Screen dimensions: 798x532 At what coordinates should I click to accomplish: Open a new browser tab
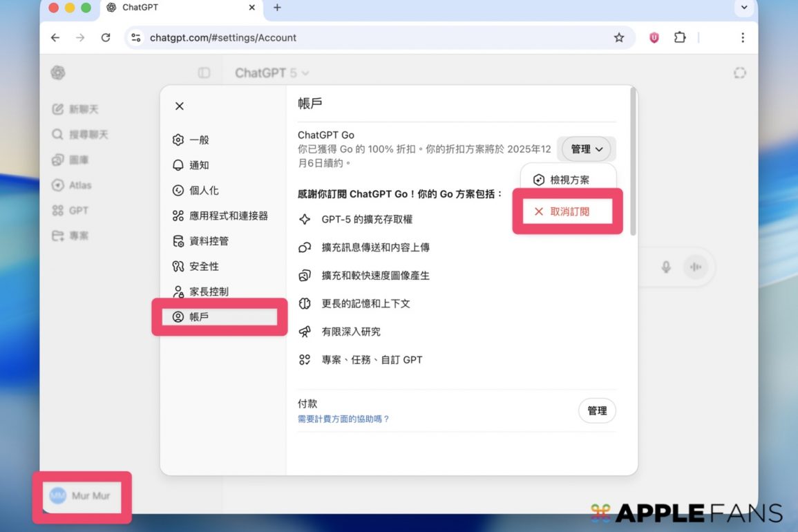[278, 8]
